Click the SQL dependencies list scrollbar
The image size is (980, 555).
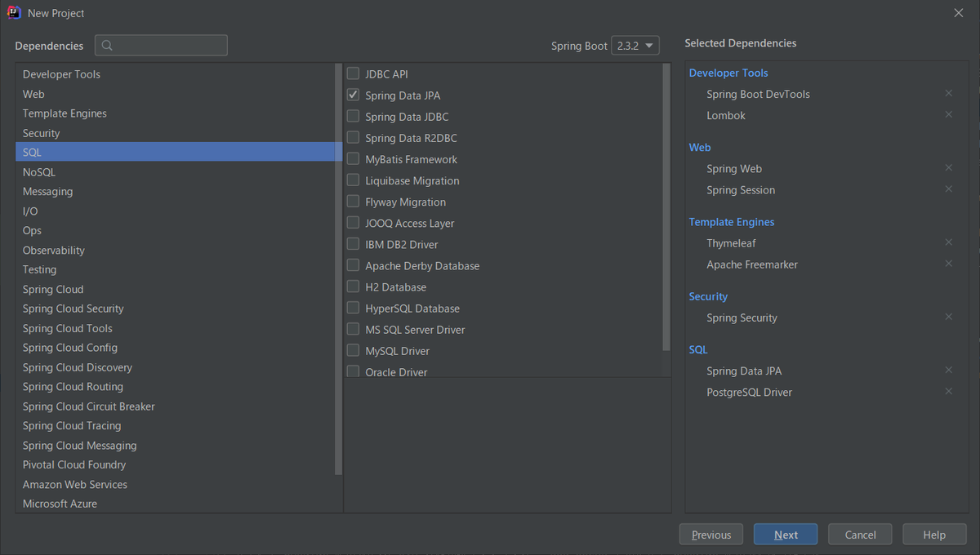coord(667,208)
